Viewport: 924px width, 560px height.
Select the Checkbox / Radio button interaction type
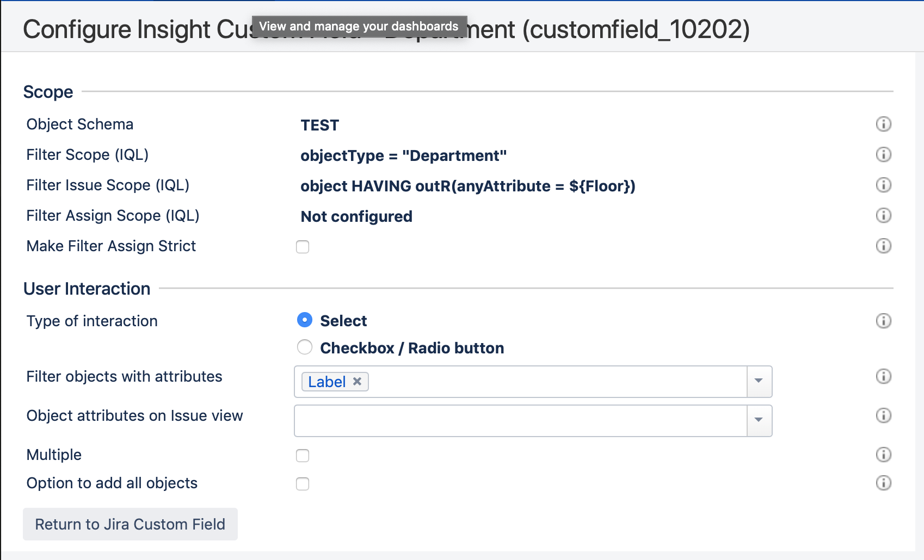click(x=305, y=347)
